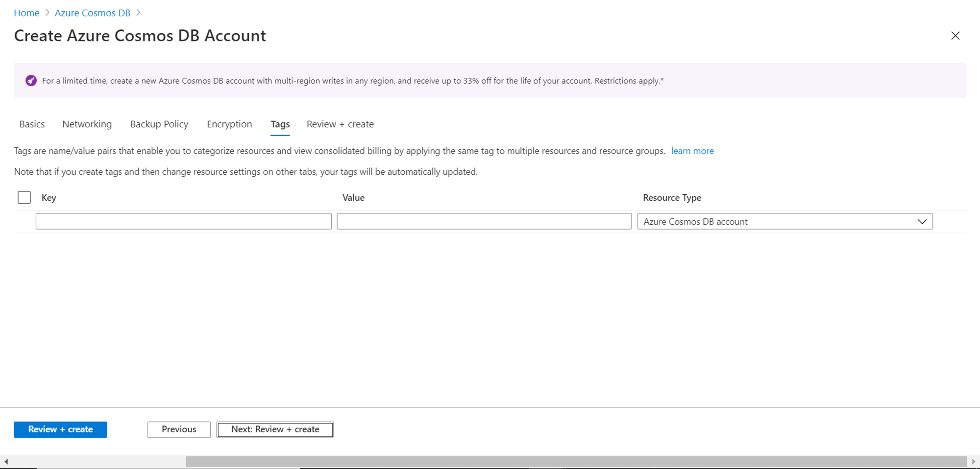
Task: Switch to the Basics tab
Action: point(32,124)
